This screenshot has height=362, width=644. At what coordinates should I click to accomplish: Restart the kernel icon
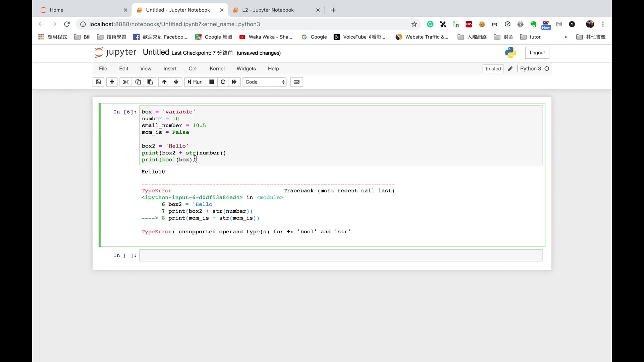[x=223, y=82]
